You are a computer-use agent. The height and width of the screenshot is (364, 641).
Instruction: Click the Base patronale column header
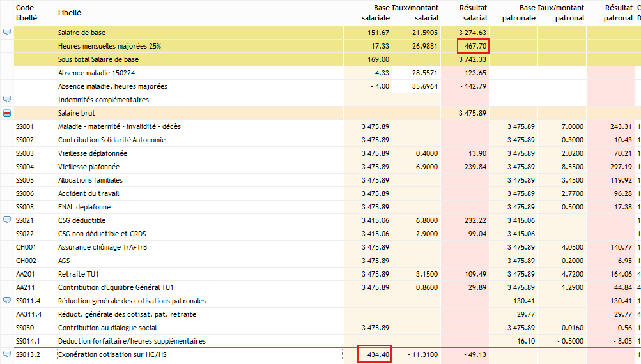click(518, 13)
